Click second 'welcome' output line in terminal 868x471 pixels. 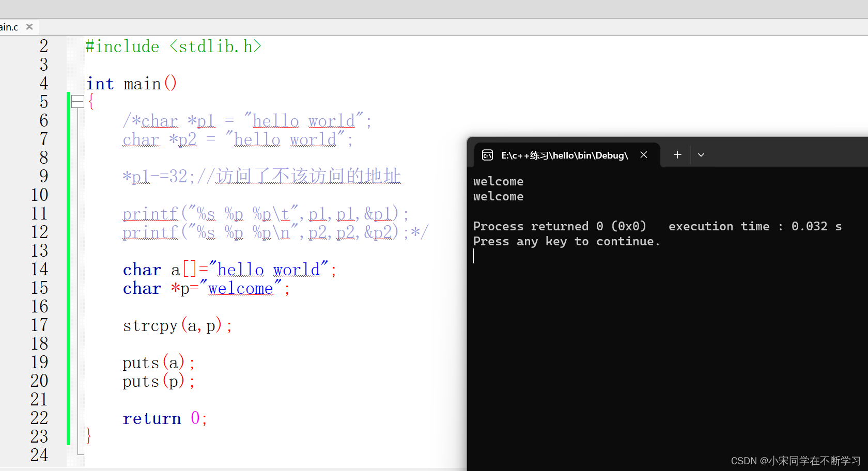pyautogui.click(x=498, y=196)
